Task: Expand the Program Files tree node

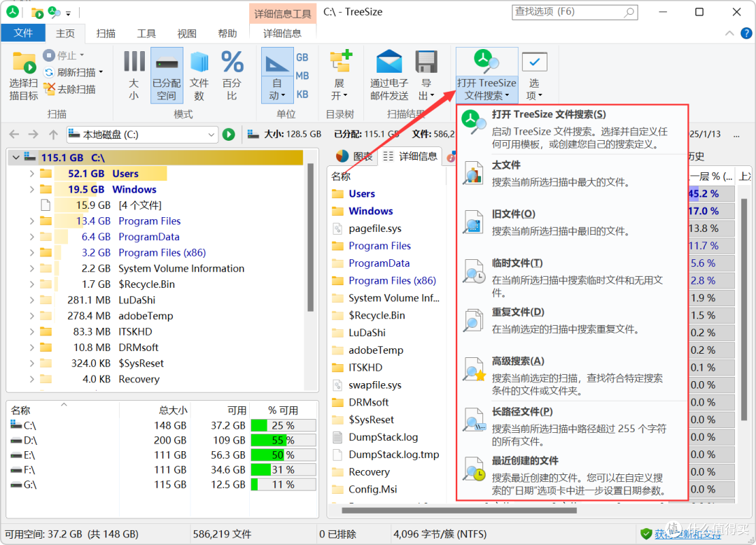Action: (x=31, y=221)
